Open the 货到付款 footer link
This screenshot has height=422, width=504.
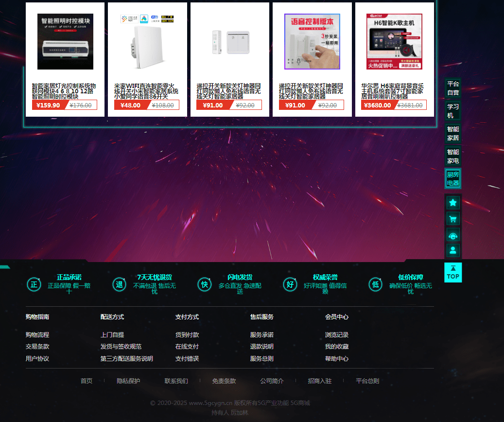click(187, 335)
